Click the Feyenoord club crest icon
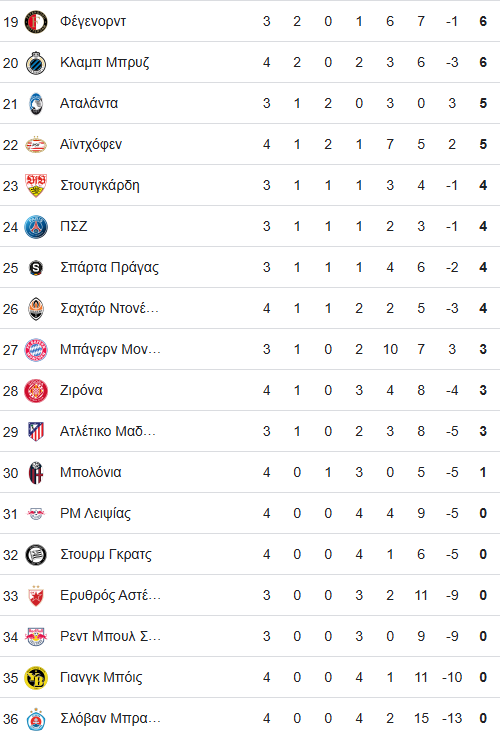The width and height of the screenshot is (500, 732). pyautogui.click(x=36, y=22)
